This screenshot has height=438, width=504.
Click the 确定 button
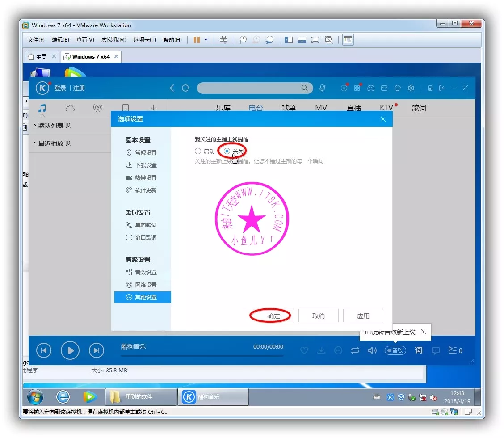tap(273, 316)
